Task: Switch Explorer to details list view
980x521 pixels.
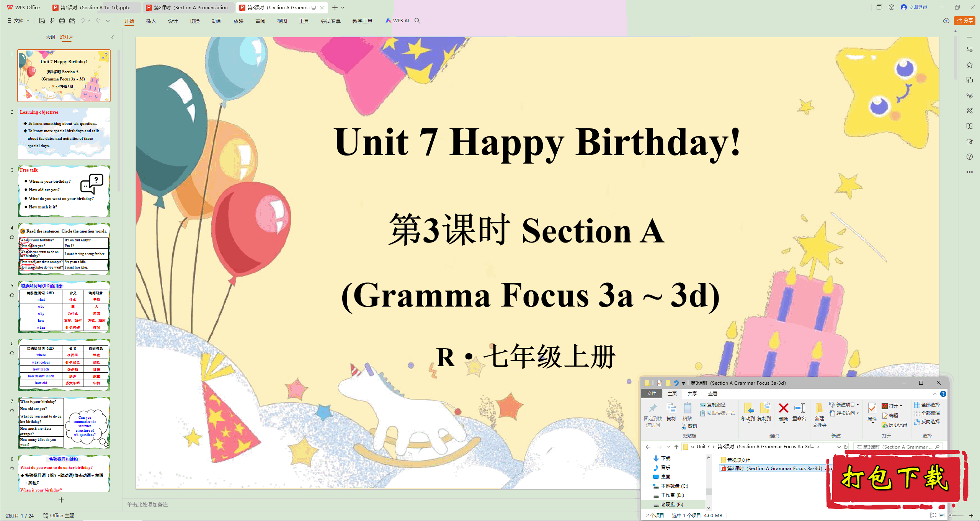Action: [x=933, y=515]
